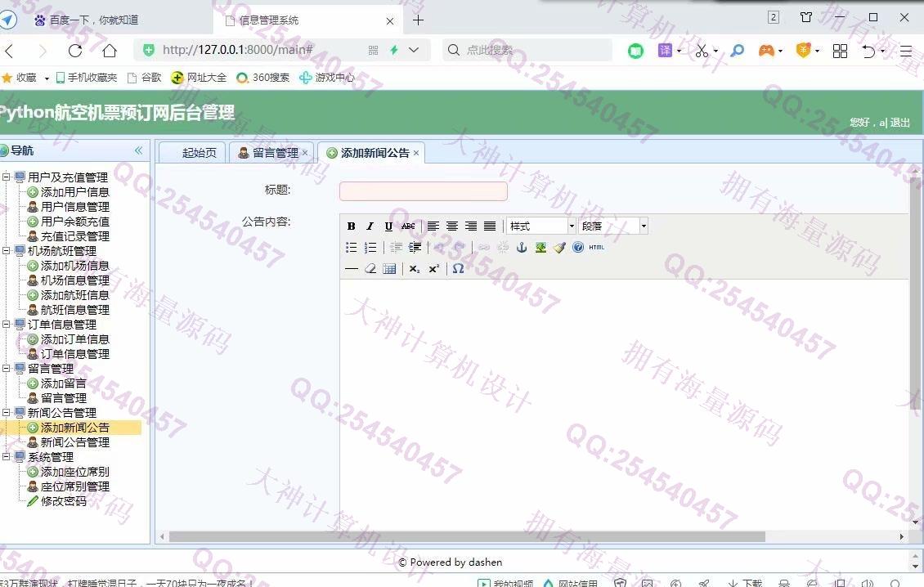Click the horizontal scrollbar of the content panel
Image resolution: width=924 pixels, height=587 pixels.
click(x=467, y=537)
